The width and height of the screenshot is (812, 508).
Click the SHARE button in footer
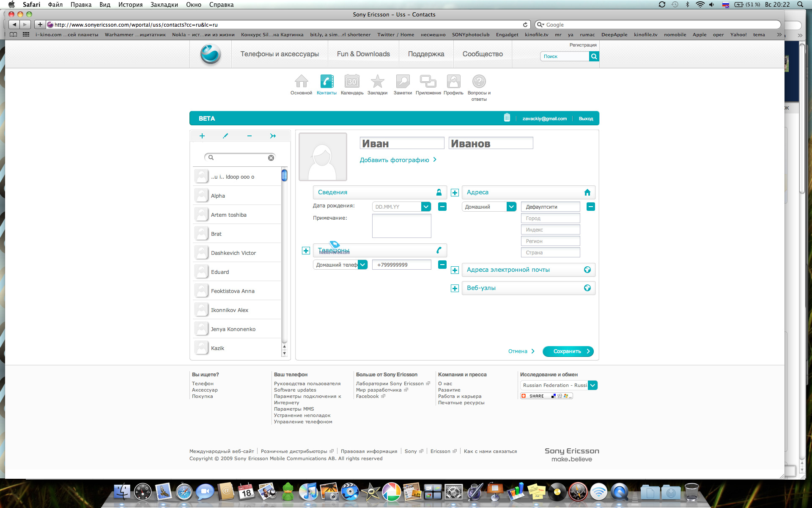point(546,396)
